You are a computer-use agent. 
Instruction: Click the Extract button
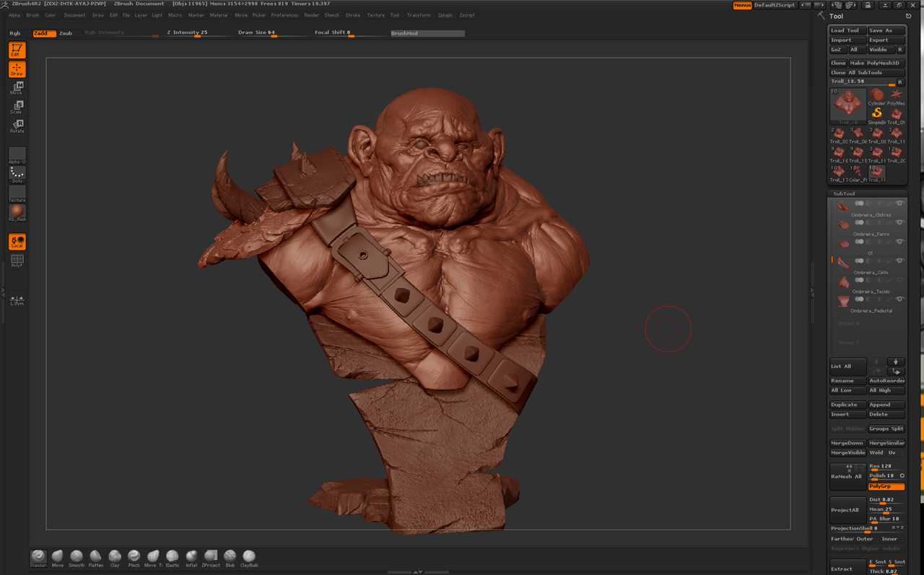tap(847, 569)
